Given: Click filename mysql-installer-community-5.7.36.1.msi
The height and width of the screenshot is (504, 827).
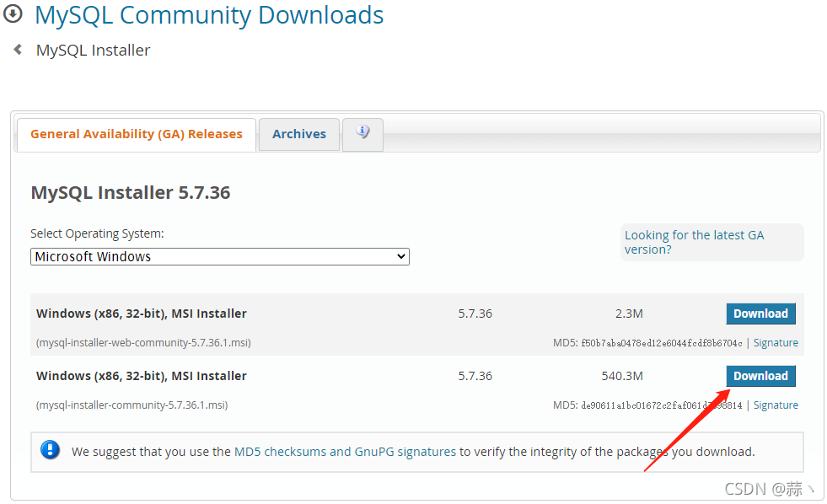Looking at the screenshot, I should click(132, 405).
